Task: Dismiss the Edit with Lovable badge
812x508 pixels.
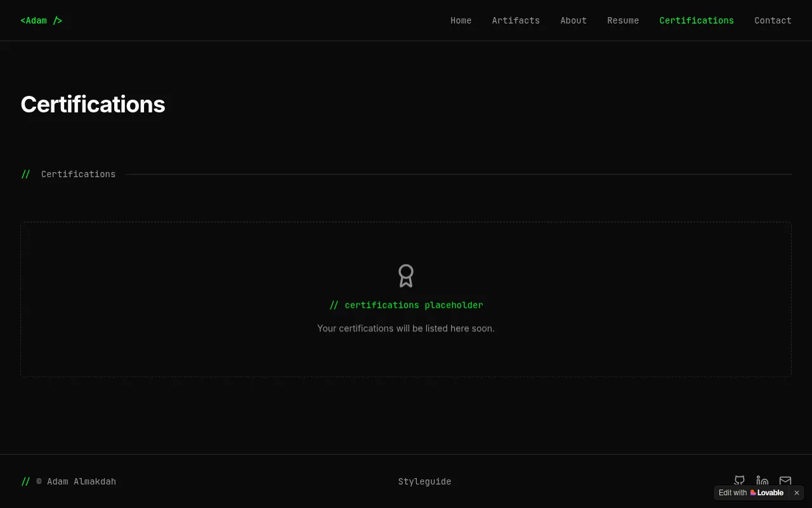Action: [x=797, y=493]
